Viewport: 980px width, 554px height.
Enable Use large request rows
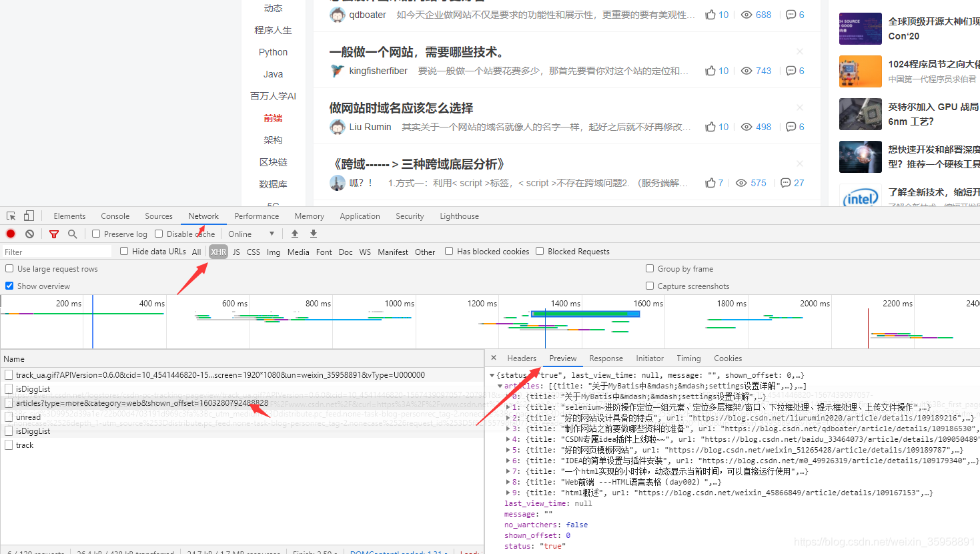[9, 268]
